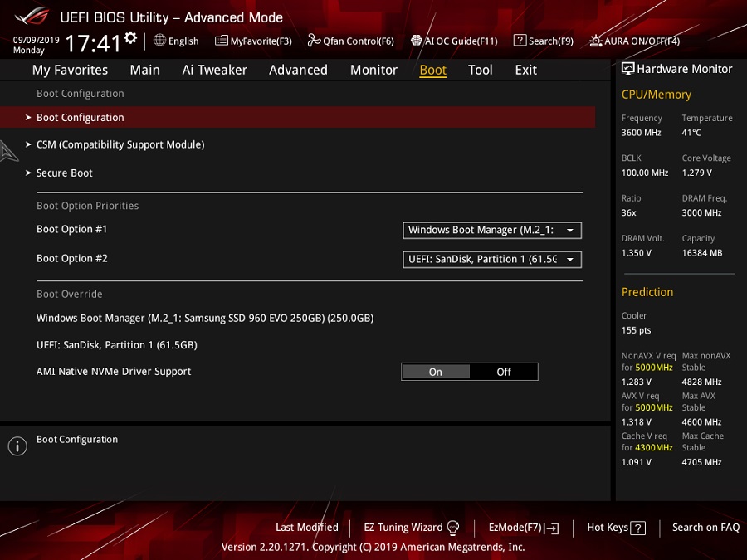Open date and time settings gear

click(x=130, y=37)
